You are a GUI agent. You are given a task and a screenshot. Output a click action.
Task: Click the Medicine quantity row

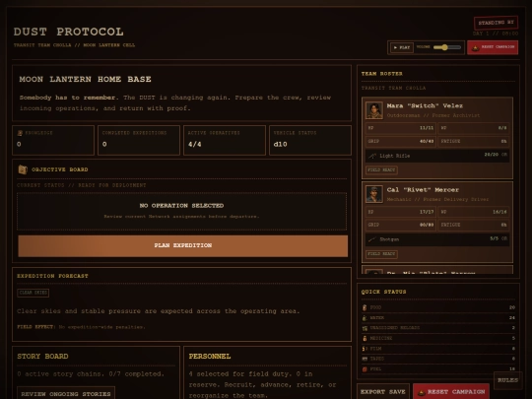click(438, 338)
